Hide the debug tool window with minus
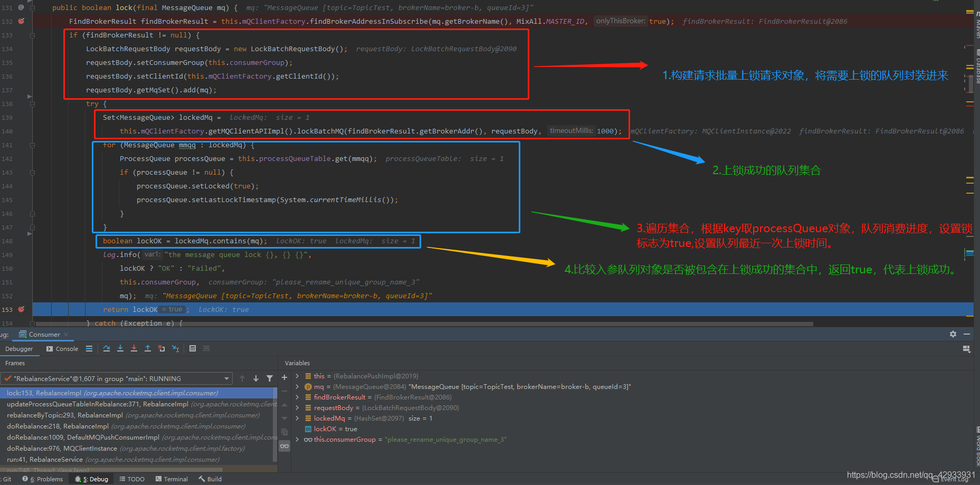 click(x=967, y=334)
